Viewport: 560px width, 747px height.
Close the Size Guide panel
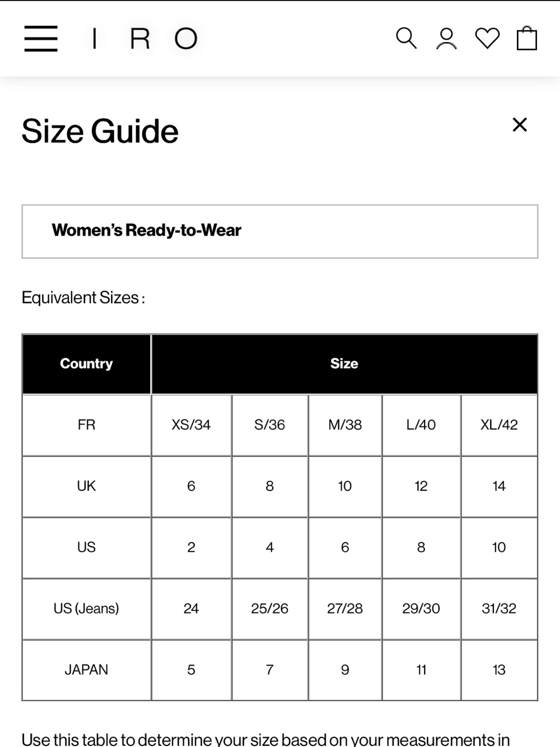(x=520, y=124)
